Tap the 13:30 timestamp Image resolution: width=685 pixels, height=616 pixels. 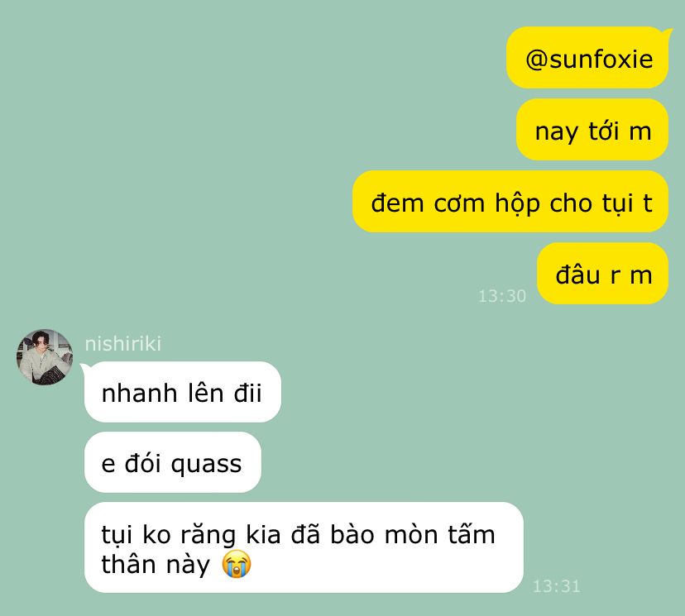tap(502, 296)
